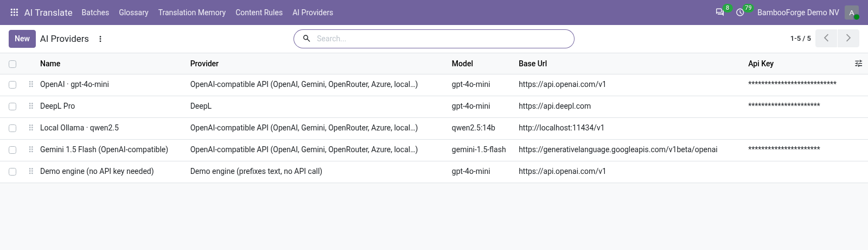Image resolution: width=868 pixels, height=250 pixels.
Task: Select the OpenAI · gpt-4o-mini row checkbox
Action: click(12, 85)
